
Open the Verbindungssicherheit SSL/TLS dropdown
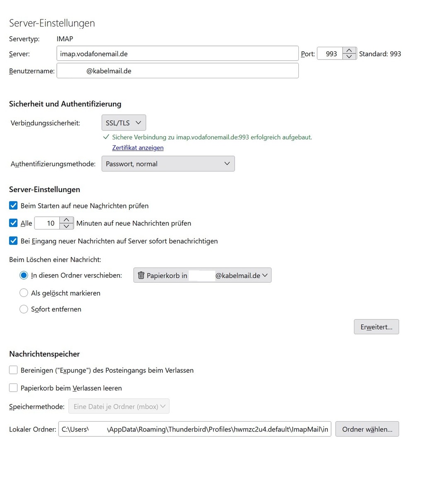click(124, 123)
